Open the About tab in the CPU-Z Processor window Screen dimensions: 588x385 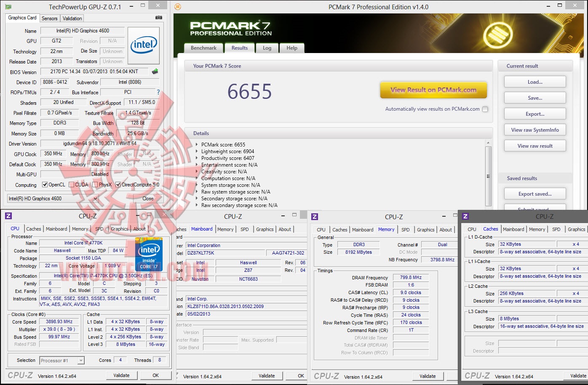pyautogui.click(x=139, y=229)
